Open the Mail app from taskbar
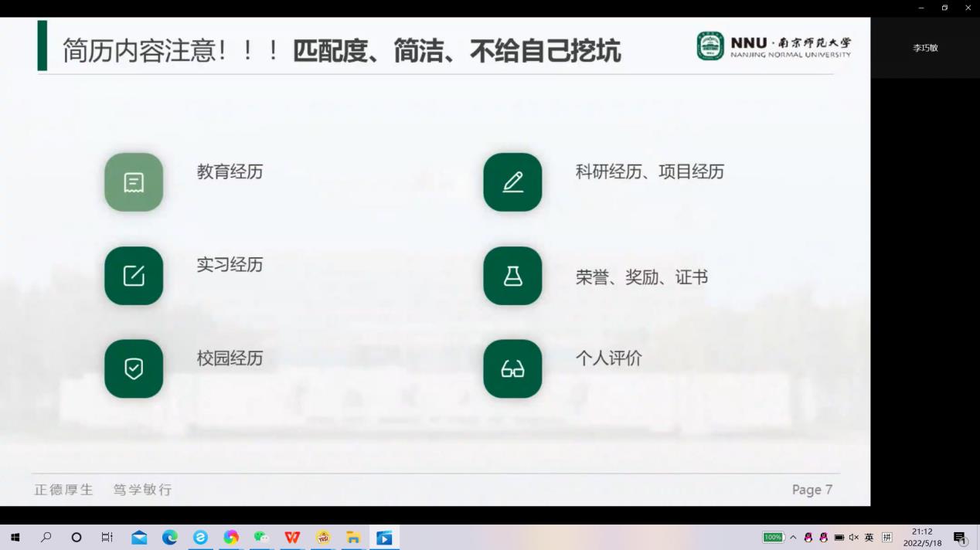980x550 pixels. point(139,538)
